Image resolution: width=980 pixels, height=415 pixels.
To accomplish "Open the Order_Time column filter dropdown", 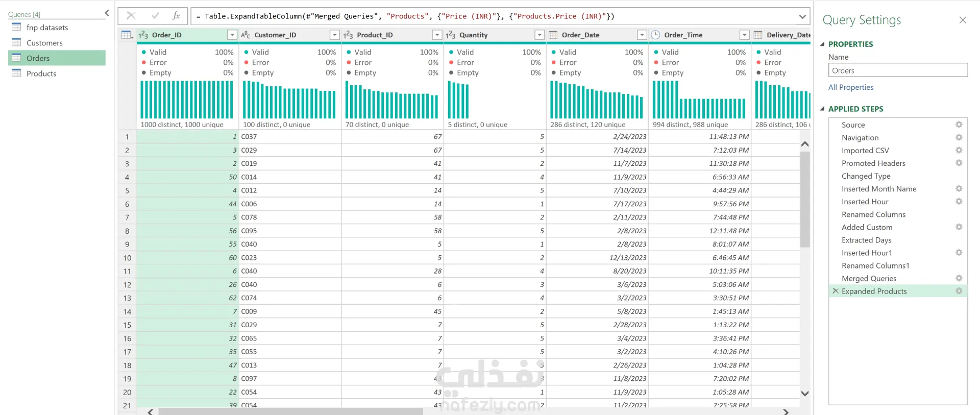I will point(745,35).
